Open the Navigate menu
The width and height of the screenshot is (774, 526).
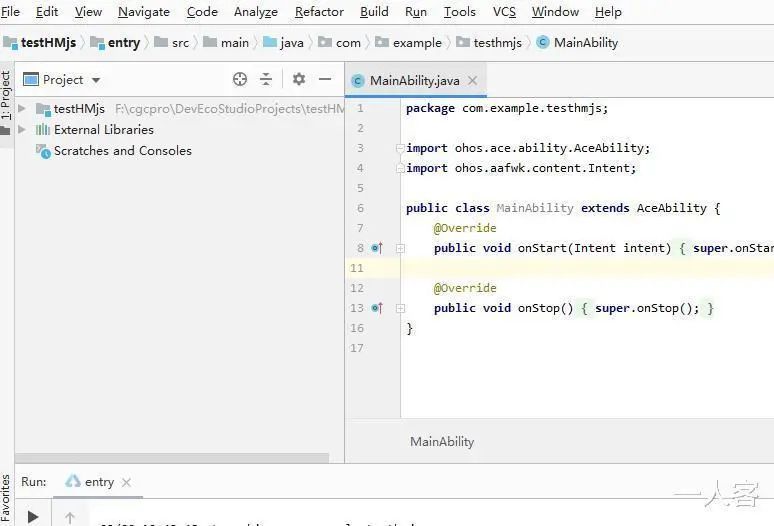144,11
